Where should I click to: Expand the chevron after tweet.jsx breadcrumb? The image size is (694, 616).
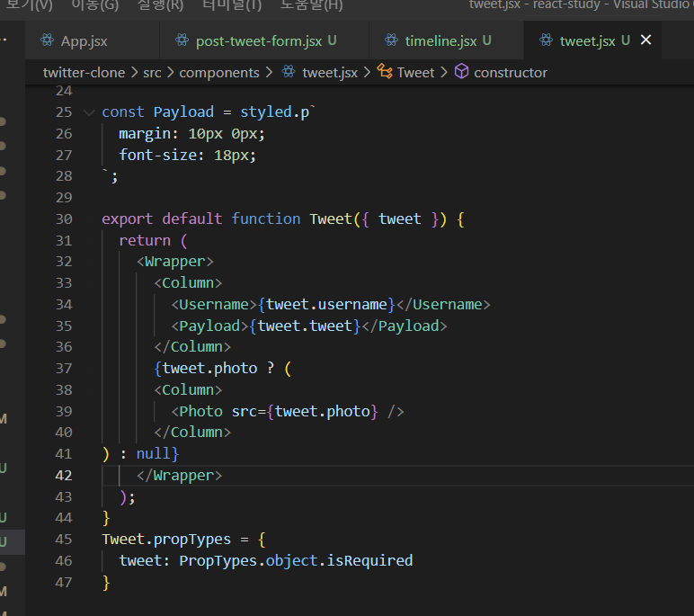[367, 73]
